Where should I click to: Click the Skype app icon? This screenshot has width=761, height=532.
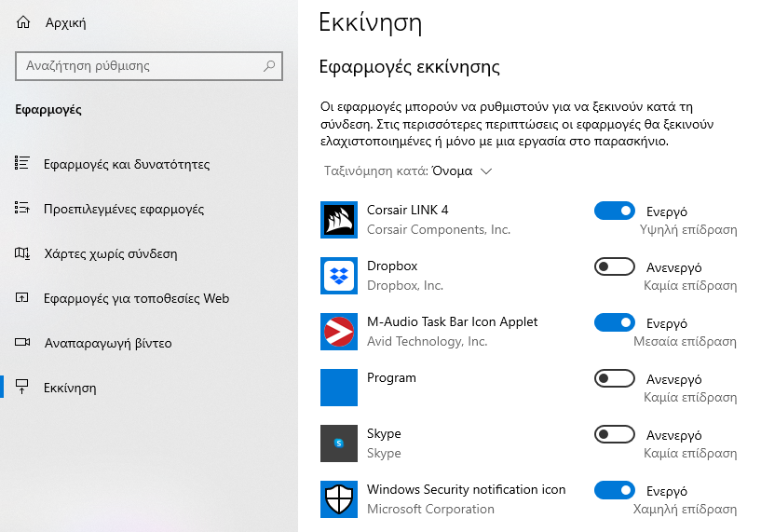point(339,443)
